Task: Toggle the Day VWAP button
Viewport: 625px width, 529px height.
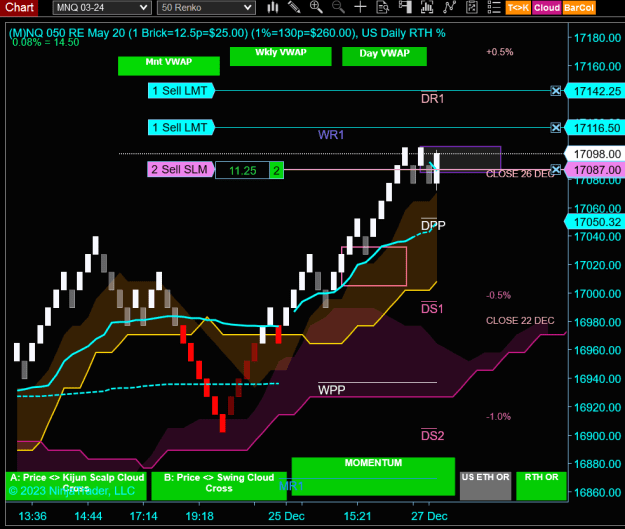Action: point(384,56)
